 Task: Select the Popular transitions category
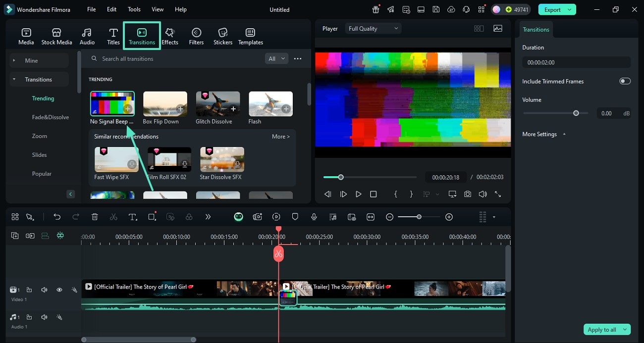[42, 174]
